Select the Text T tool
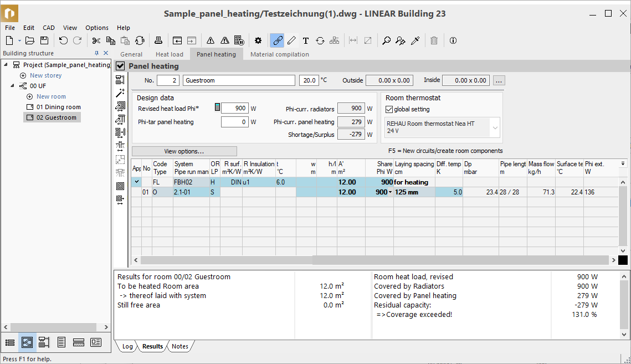The height and width of the screenshot is (364, 631). pos(306,40)
